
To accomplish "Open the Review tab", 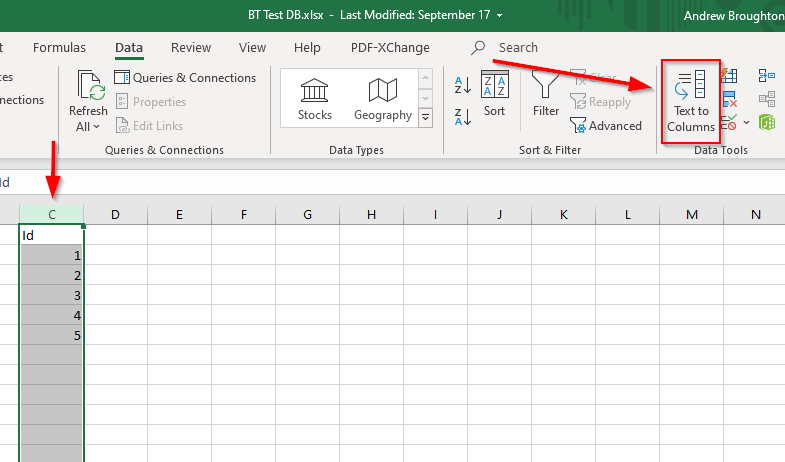I will click(191, 48).
